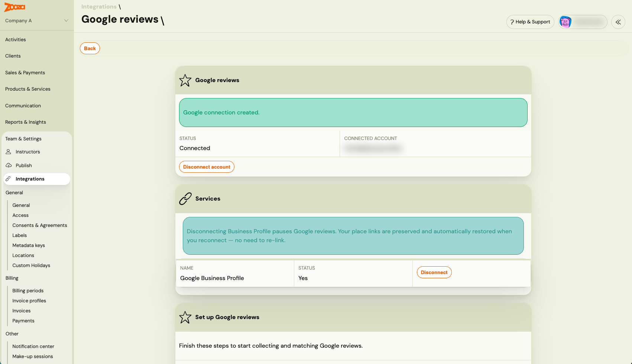Click the Google reviews star icon
Screen dimensions: 632x364
pos(185,80)
